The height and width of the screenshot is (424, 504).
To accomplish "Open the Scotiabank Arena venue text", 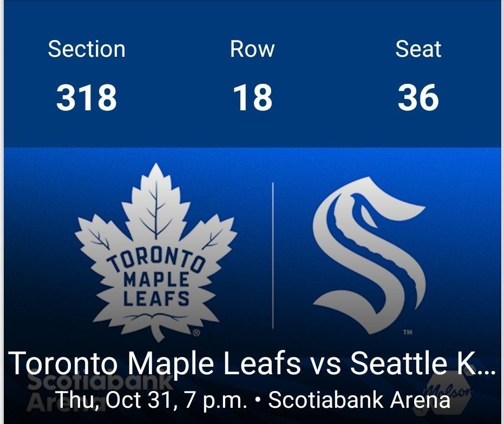I will pyautogui.click(x=359, y=400).
